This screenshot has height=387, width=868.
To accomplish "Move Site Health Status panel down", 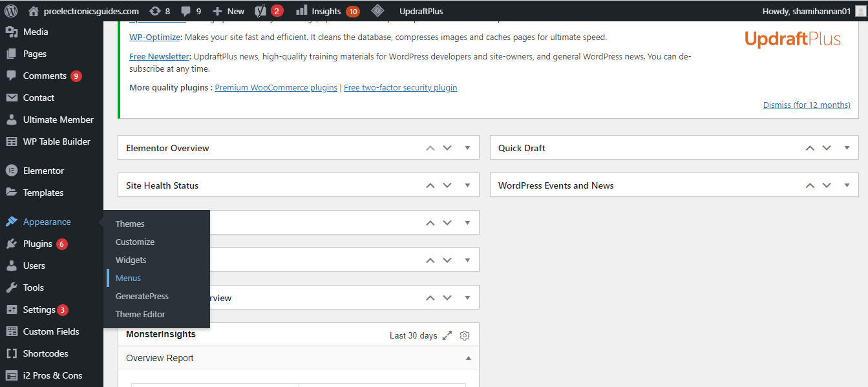I will pos(447,185).
